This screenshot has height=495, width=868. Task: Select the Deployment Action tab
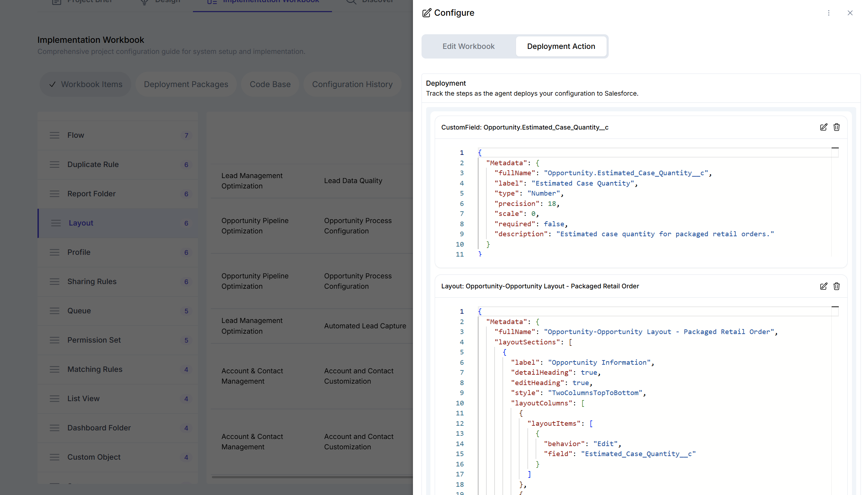click(561, 46)
